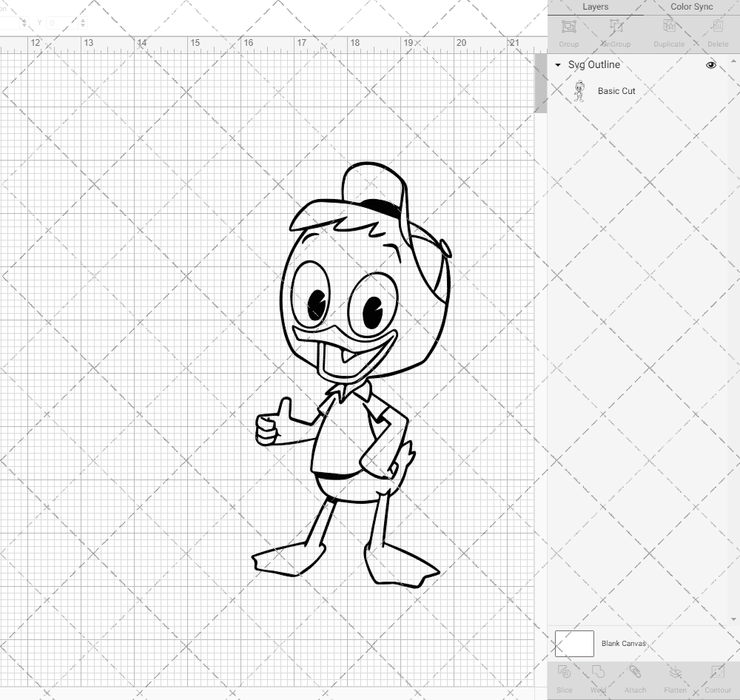Open the Blank Canvas color swatch
The width and height of the screenshot is (740, 700).
[574, 643]
